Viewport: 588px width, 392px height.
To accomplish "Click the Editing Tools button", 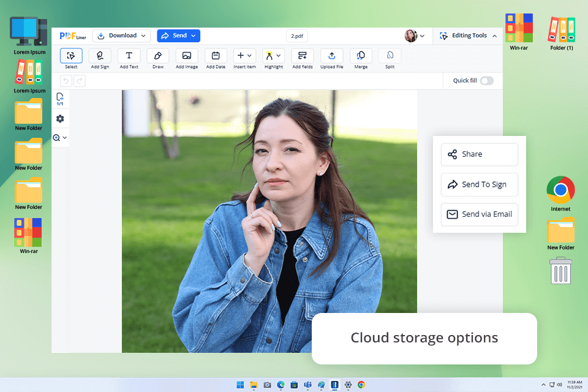I will [467, 36].
